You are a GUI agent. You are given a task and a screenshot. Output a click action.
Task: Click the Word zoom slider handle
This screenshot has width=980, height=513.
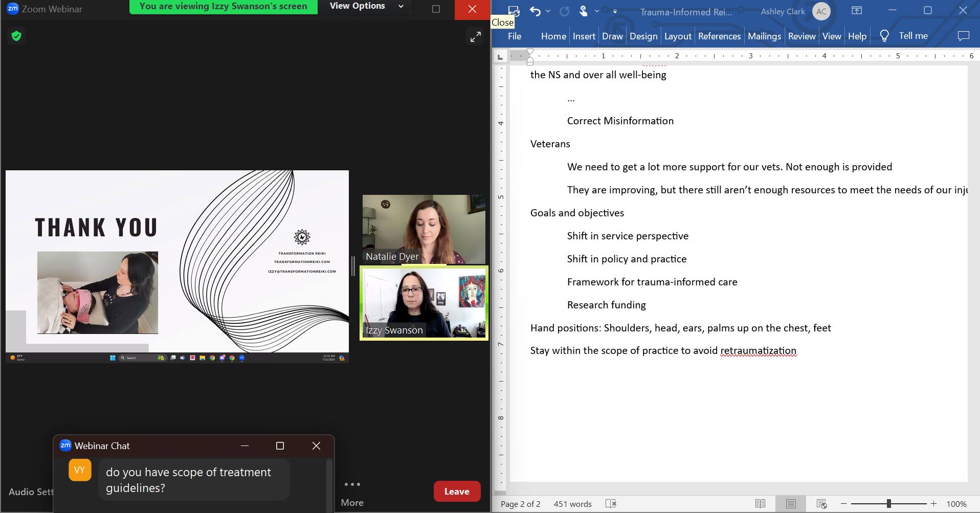[889, 504]
